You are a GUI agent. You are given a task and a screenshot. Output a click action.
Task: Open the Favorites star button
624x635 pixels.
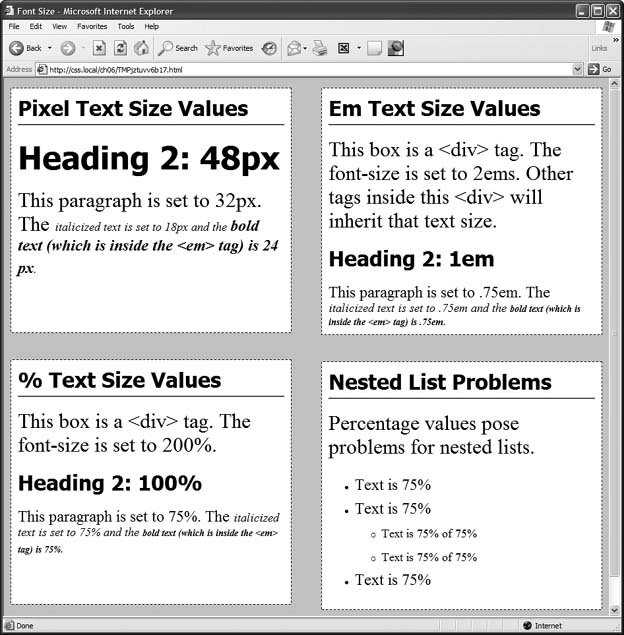pos(229,48)
